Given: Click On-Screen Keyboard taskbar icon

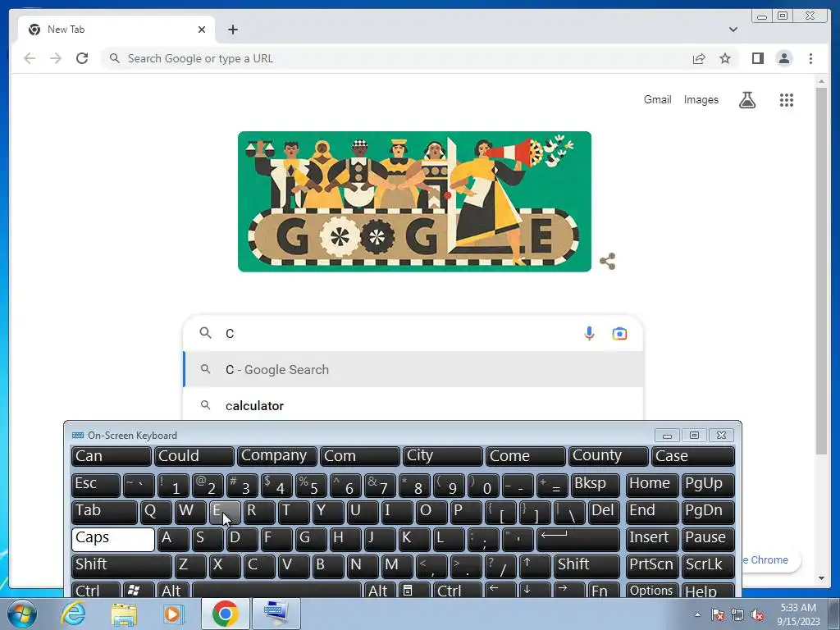Looking at the screenshot, I should click(x=276, y=614).
